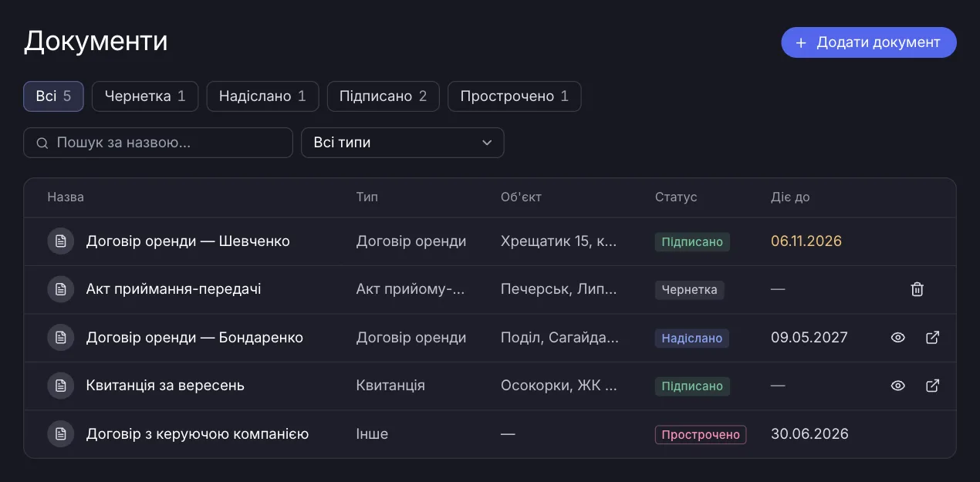Click the Підписано badge in the Шевченко row

click(692, 241)
